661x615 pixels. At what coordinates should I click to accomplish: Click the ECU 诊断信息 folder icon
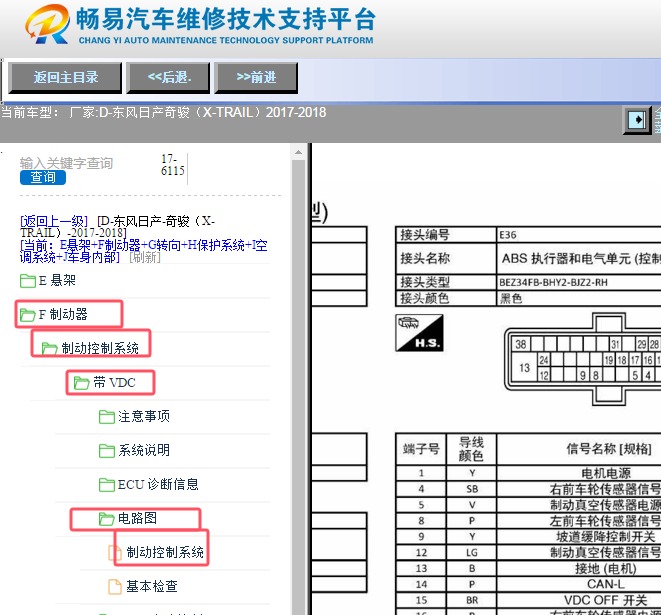pos(107,485)
